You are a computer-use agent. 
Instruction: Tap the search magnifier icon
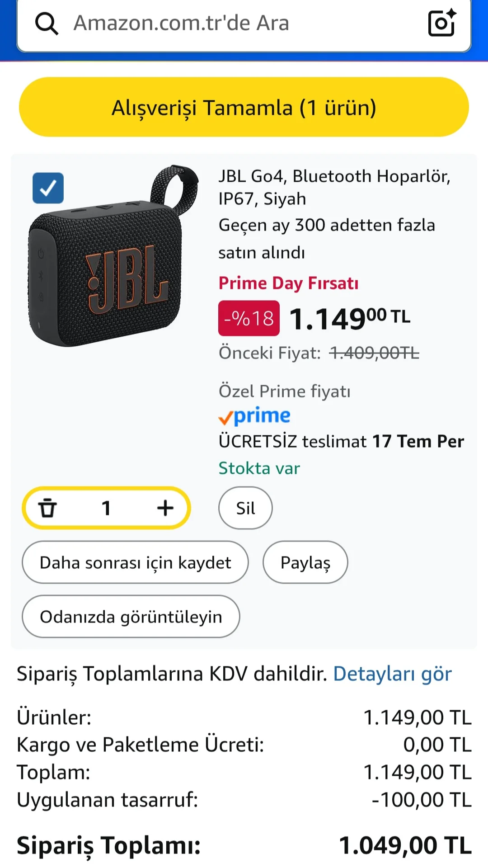47,24
